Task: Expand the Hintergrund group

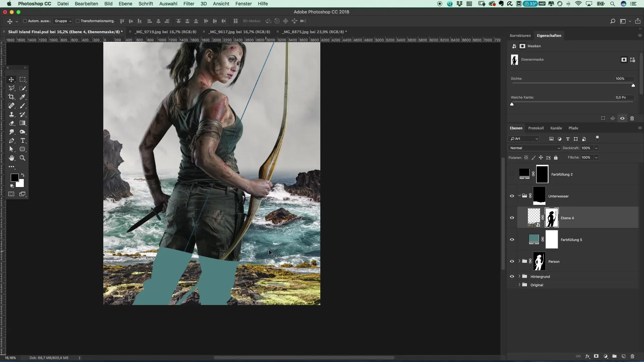Action: tap(520, 276)
